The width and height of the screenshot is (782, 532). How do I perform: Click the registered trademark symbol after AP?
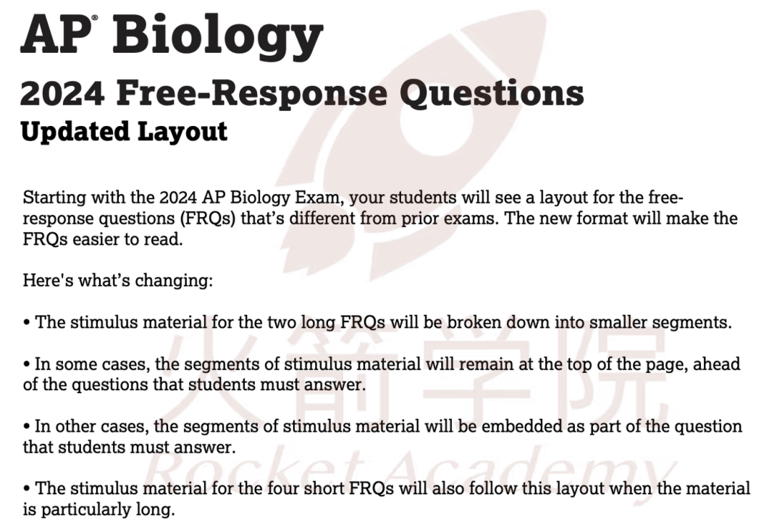tap(95, 18)
